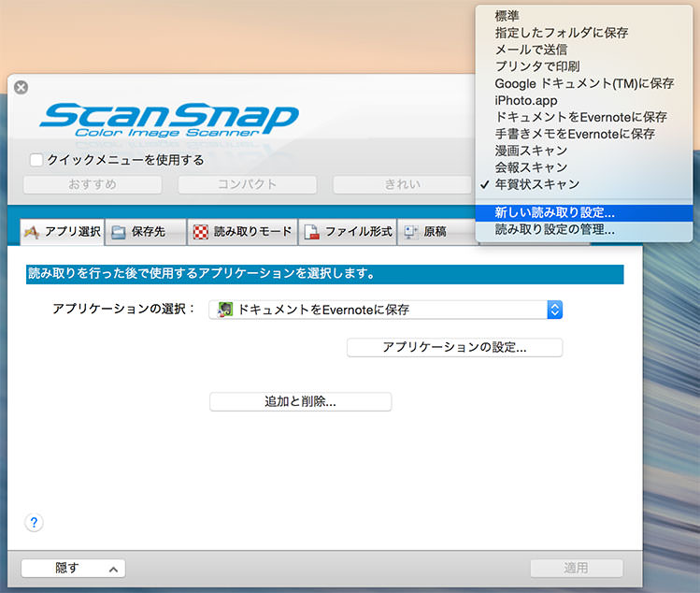The height and width of the screenshot is (593, 700).
Task: Choose メールで送信 from the menu
Action: tap(584, 50)
